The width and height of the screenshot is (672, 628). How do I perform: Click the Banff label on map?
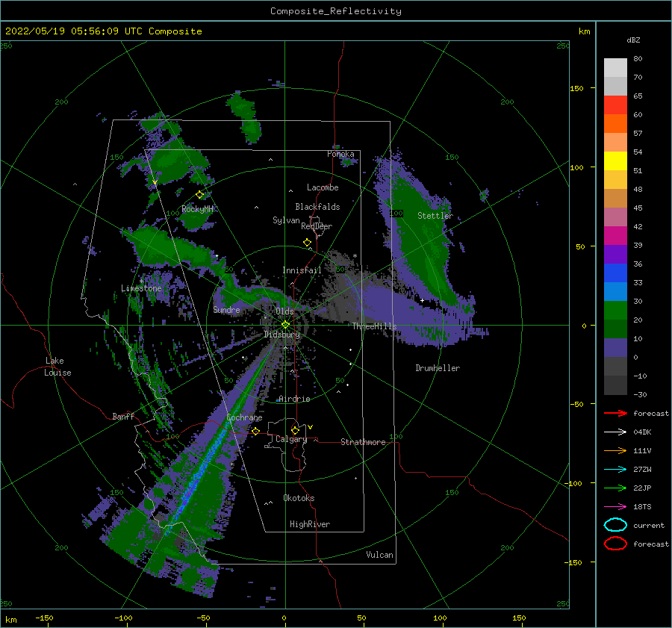[x=123, y=416]
